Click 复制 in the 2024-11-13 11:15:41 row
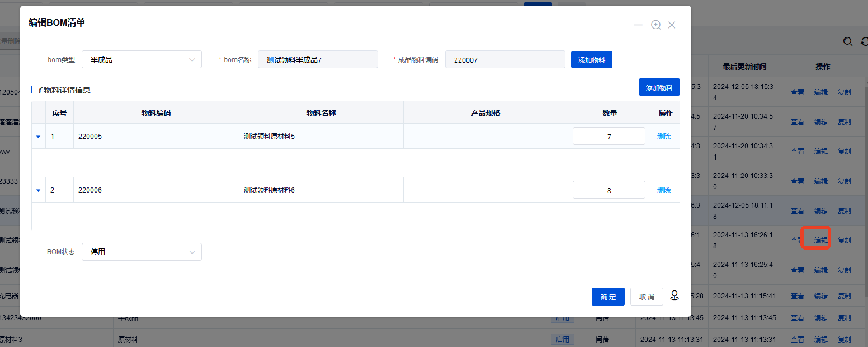This screenshot has height=347, width=868. tap(844, 296)
